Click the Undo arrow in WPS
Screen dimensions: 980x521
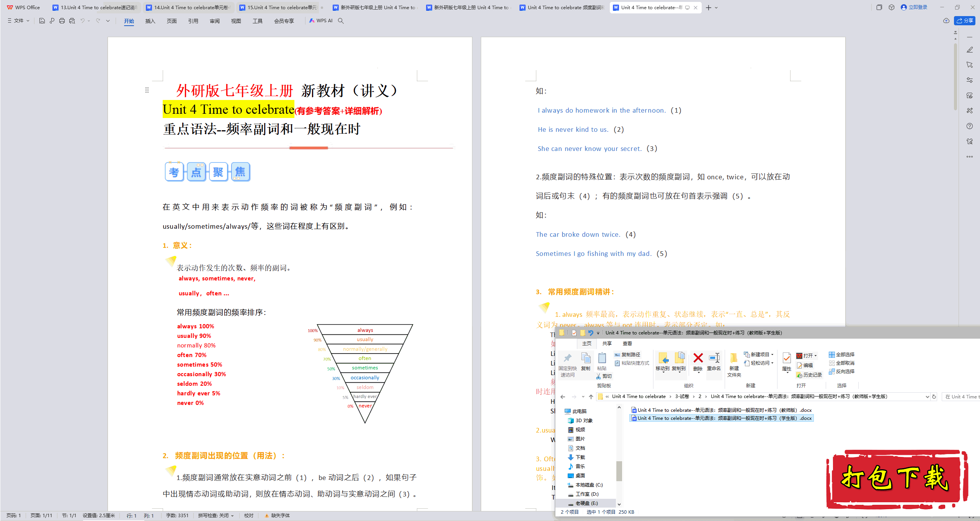pos(82,21)
